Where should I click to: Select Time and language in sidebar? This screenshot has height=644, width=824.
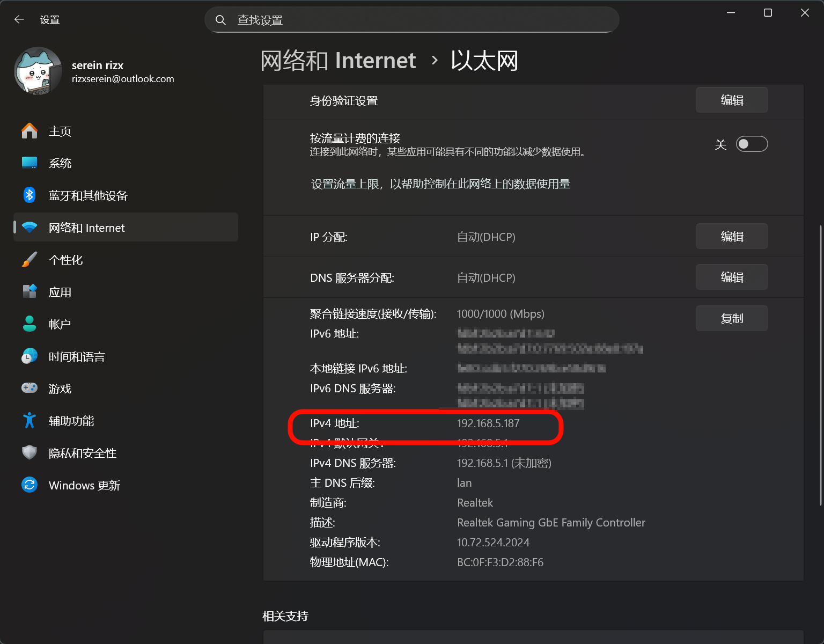[x=76, y=356]
